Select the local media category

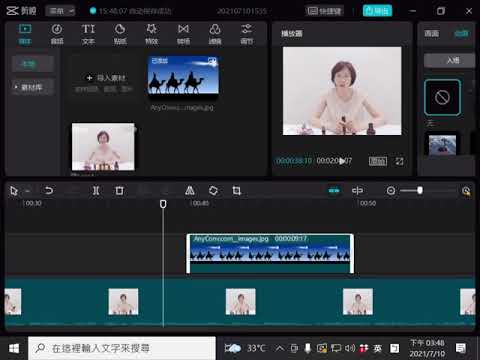(33, 64)
